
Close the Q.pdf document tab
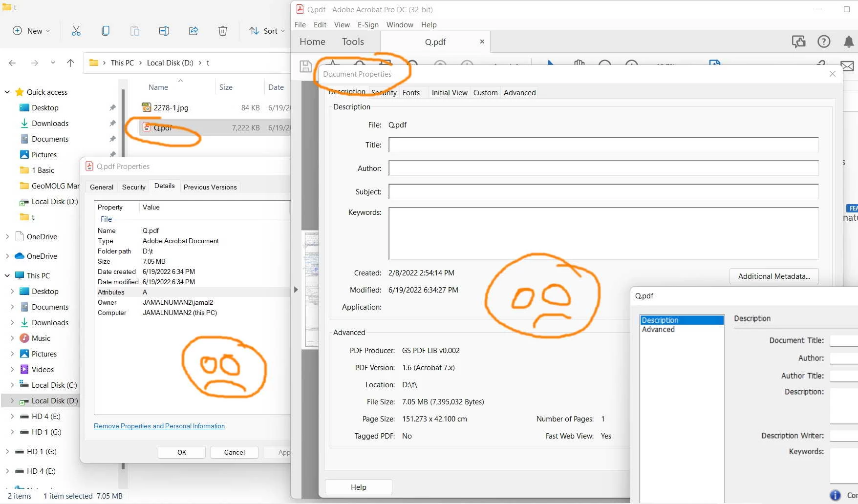(x=482, y=42)
